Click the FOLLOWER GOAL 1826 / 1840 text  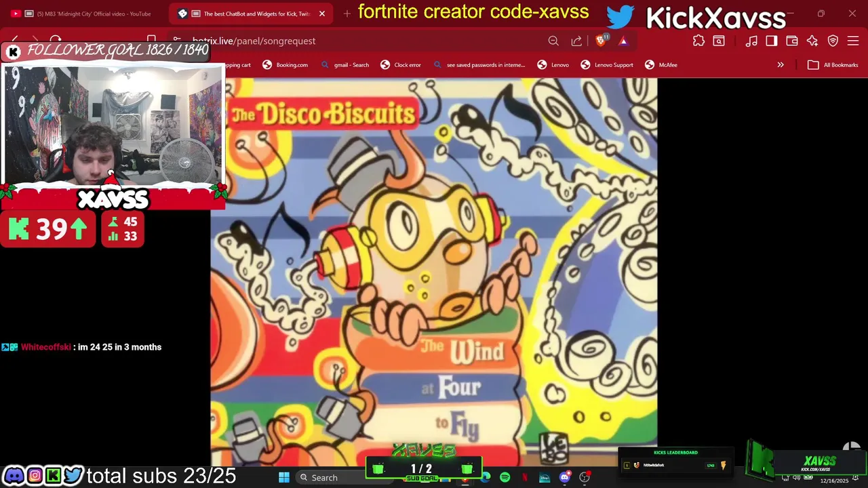point(117,51)
